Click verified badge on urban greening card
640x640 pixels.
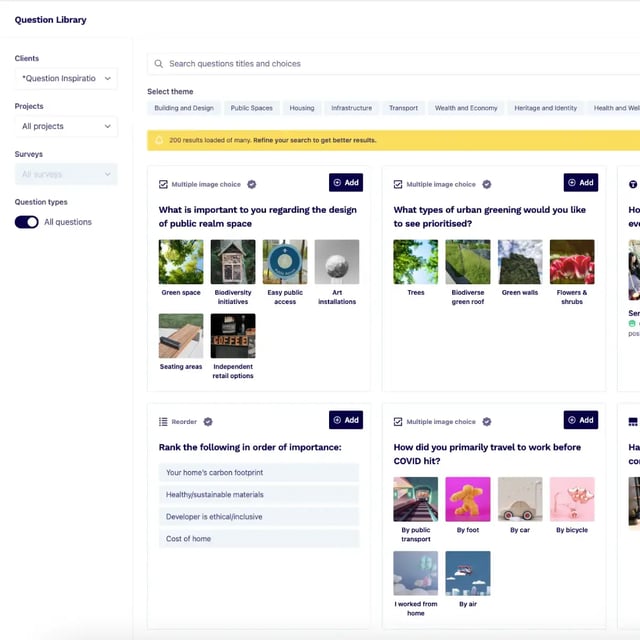click(487, 184)
